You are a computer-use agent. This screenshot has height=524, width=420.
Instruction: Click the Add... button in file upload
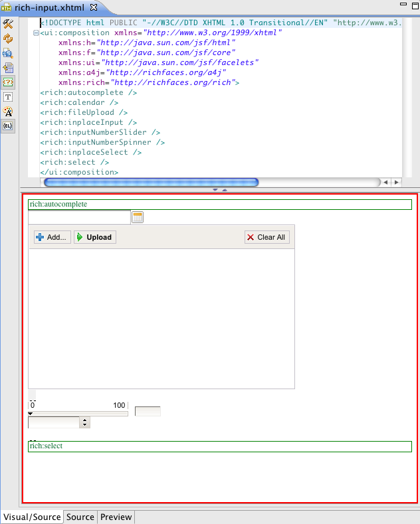click(52, 237)
